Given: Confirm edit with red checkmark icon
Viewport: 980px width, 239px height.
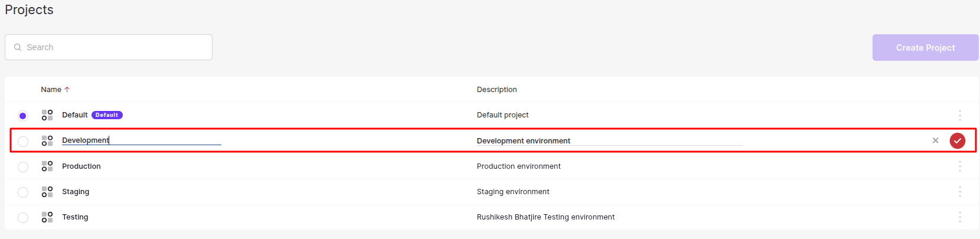Looking at the screenshot, I should coord(958,140).
